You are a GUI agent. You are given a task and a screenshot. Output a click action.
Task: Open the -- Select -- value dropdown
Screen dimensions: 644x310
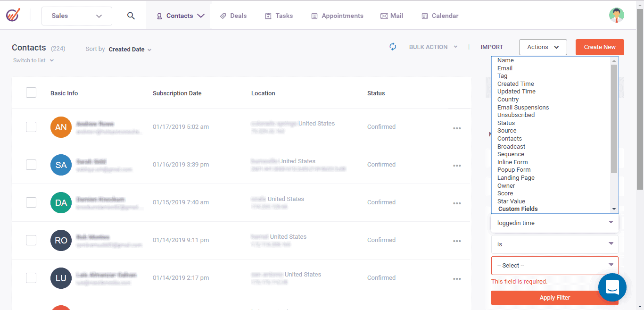pos(554,265)
